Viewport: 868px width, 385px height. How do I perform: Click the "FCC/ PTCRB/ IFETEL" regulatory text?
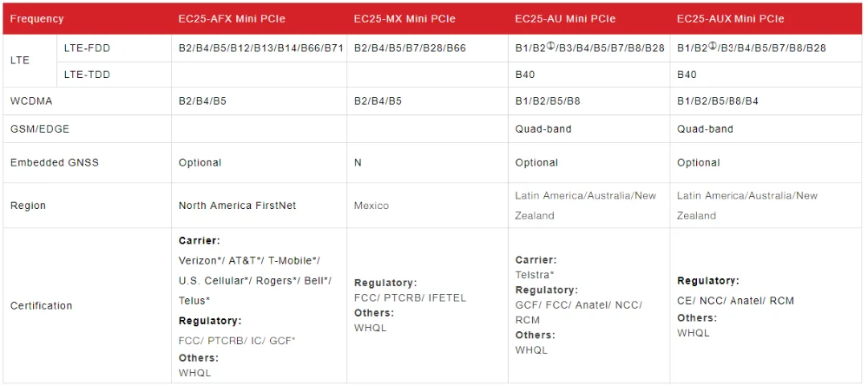pyautogui.click(x=410, y=297)
